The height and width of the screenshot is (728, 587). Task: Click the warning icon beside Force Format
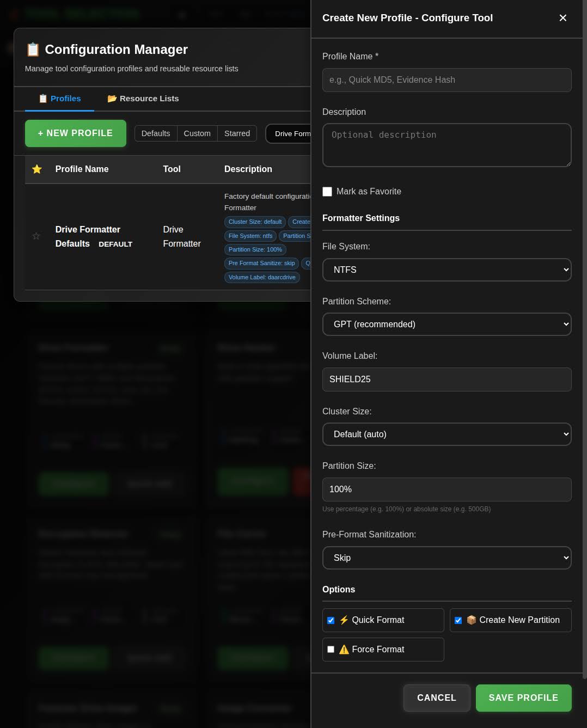344,649
